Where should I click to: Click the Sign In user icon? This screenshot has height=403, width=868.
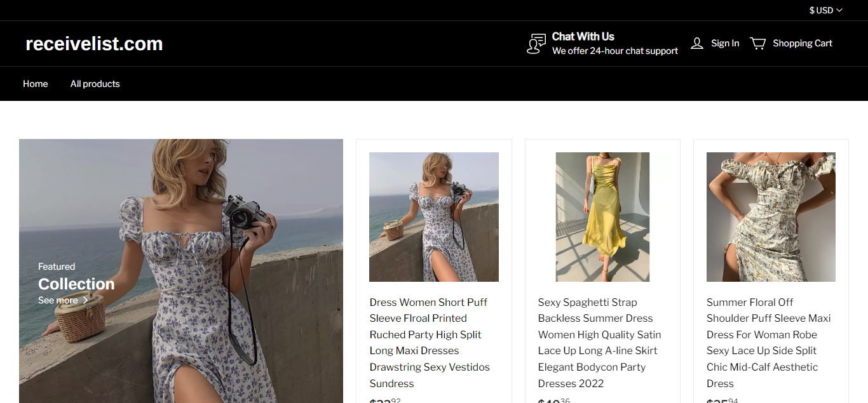[697, 43]
